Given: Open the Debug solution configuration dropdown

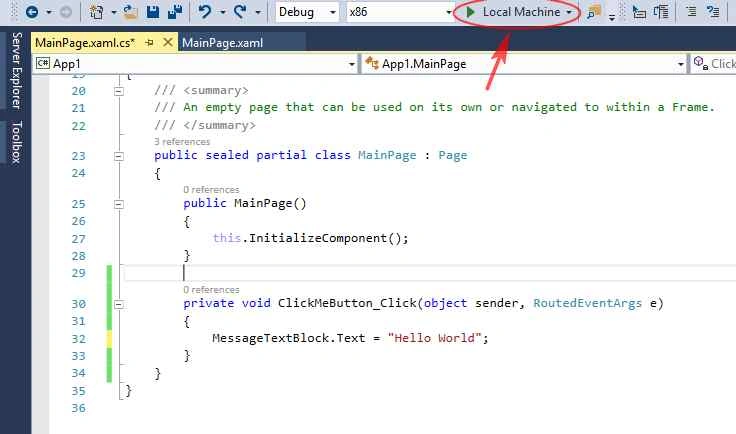Looking at the screenshot, I should coord(307,12).
